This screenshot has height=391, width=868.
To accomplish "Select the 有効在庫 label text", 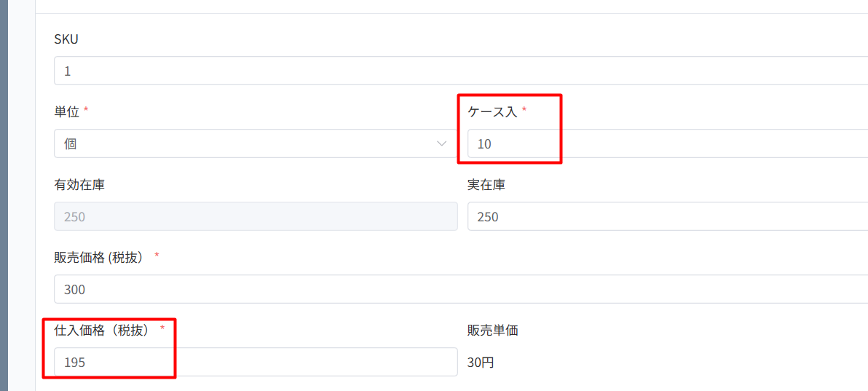I will coord(79,185).
